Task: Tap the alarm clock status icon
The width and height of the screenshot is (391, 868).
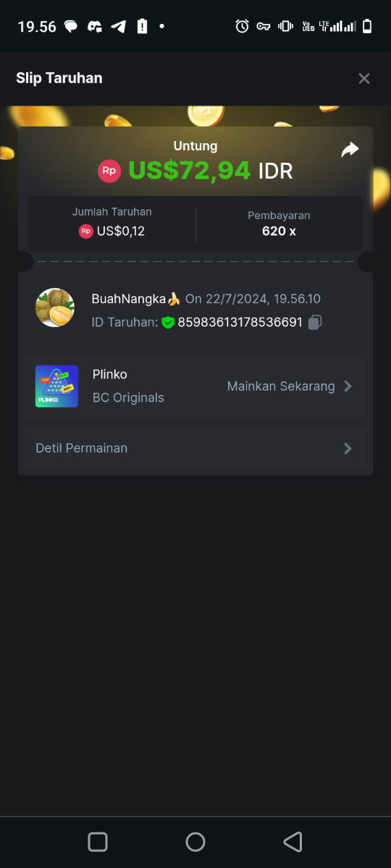Action: 243,27
